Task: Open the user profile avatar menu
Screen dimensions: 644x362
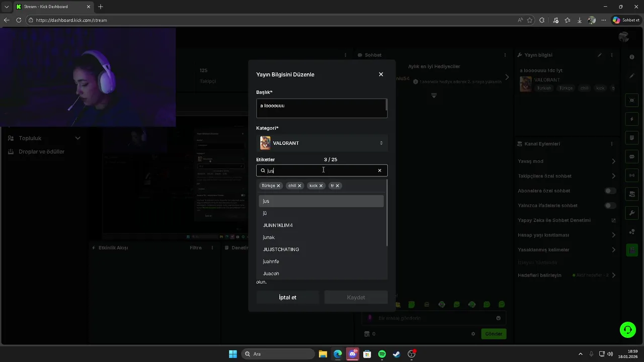Action: pos(624,37)
